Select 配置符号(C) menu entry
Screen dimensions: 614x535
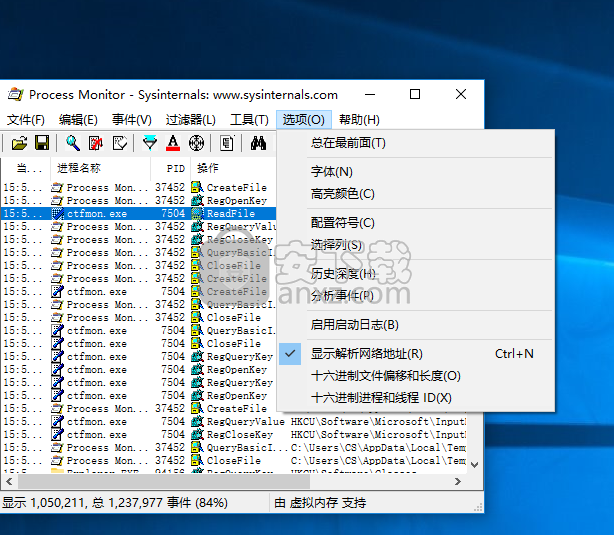(415, 222)
